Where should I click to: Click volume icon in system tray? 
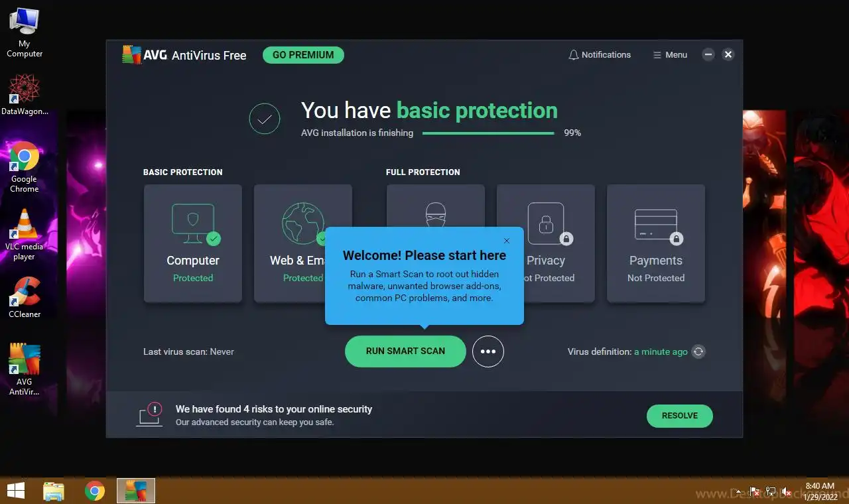pos(786,492)
